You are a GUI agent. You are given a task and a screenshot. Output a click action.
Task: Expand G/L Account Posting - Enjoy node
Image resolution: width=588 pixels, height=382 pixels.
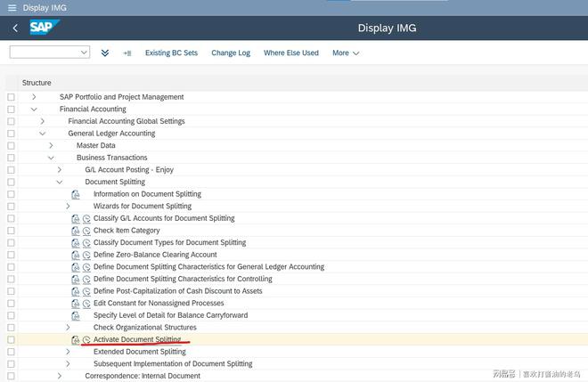60,170
